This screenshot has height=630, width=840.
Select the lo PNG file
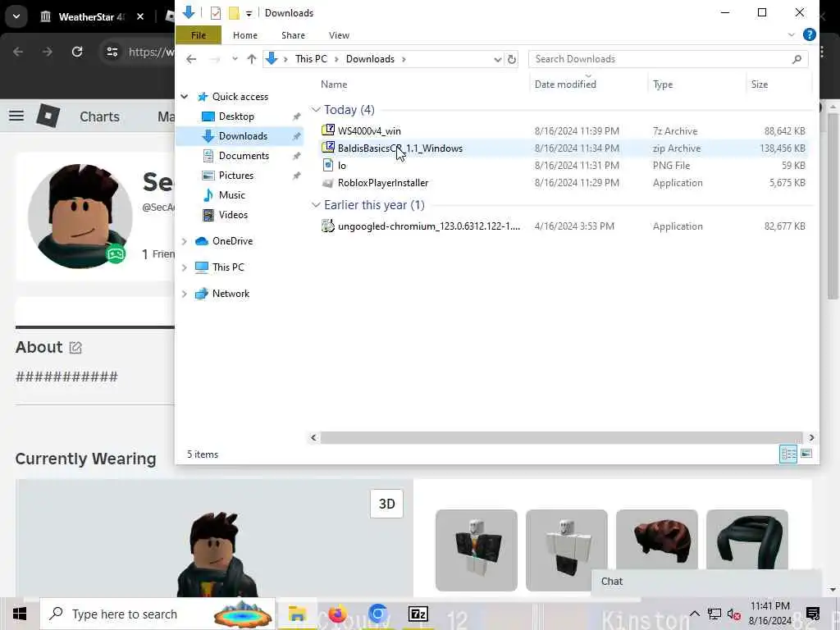pyautogui.click(x=342, y=166)
